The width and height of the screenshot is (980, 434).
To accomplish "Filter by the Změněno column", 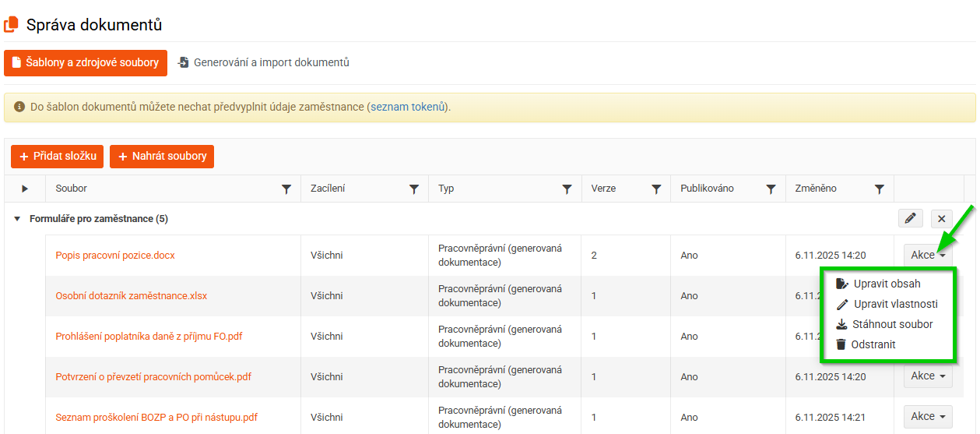I will (879, 189).
